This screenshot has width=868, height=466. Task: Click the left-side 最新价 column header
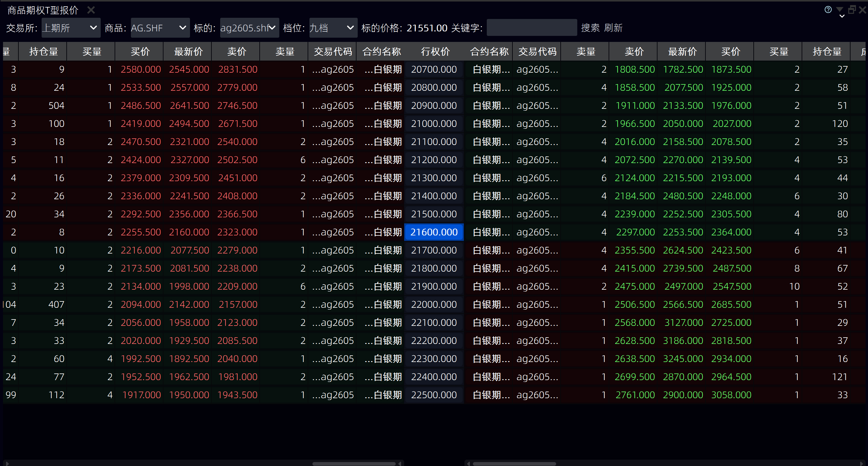pyautogui.click(x=188, y=52)
